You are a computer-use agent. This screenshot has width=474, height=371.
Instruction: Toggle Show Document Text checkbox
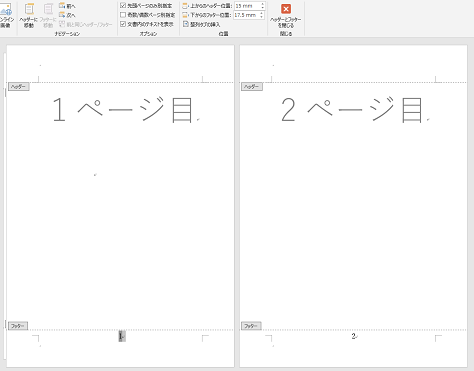123,24
